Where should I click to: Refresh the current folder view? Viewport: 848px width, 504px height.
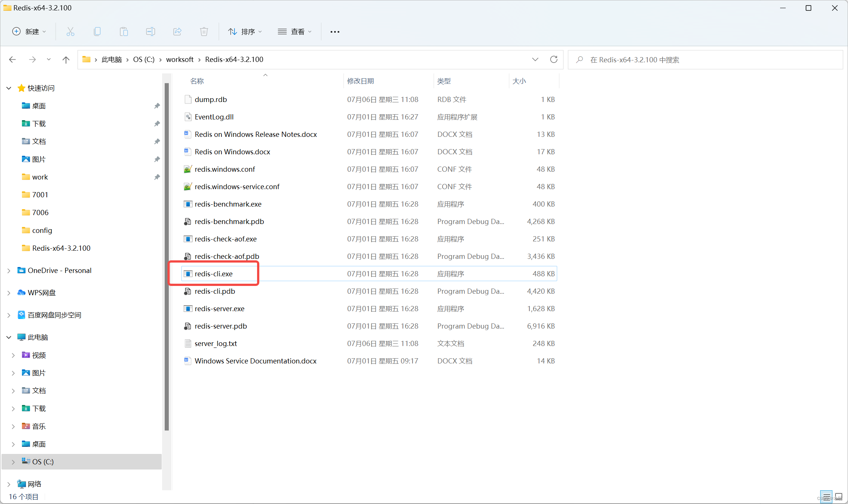click(x=553, y=59)
